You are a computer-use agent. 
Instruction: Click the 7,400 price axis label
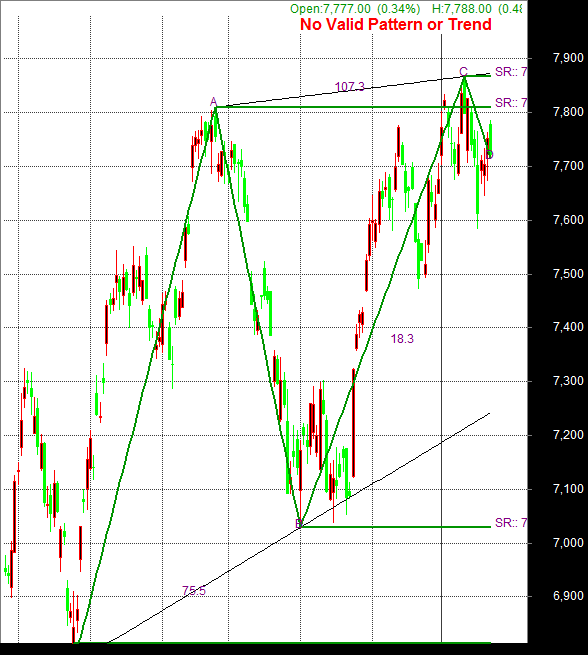[x=568, y=327]
